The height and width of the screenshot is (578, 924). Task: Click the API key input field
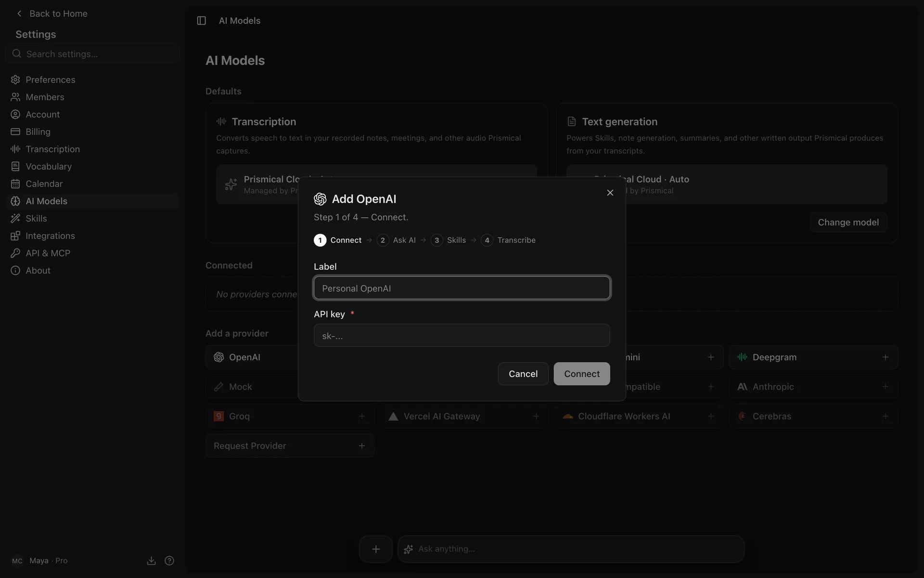click(x=462, y=335)
